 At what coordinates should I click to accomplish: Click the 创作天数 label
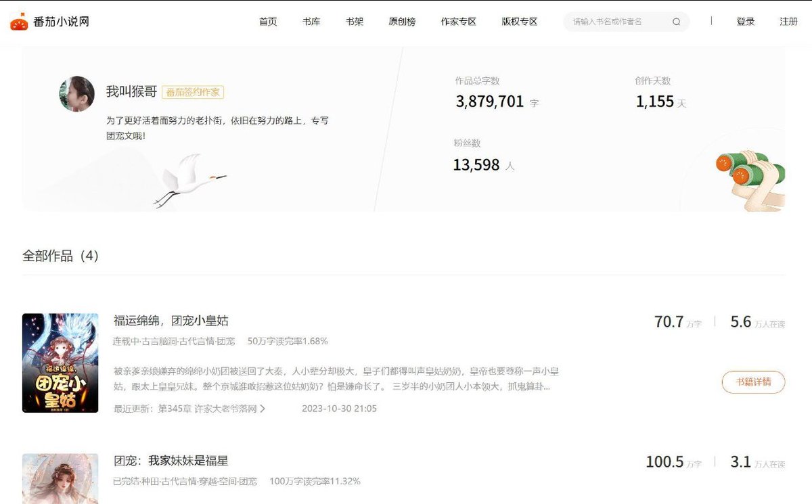click(x=653, y=81)
